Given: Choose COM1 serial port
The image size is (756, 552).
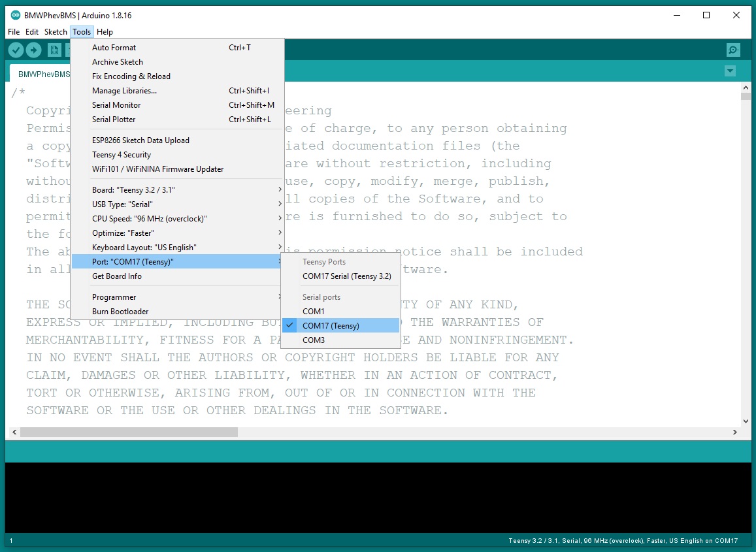Looking at the screenshot, I should (314, 311).
